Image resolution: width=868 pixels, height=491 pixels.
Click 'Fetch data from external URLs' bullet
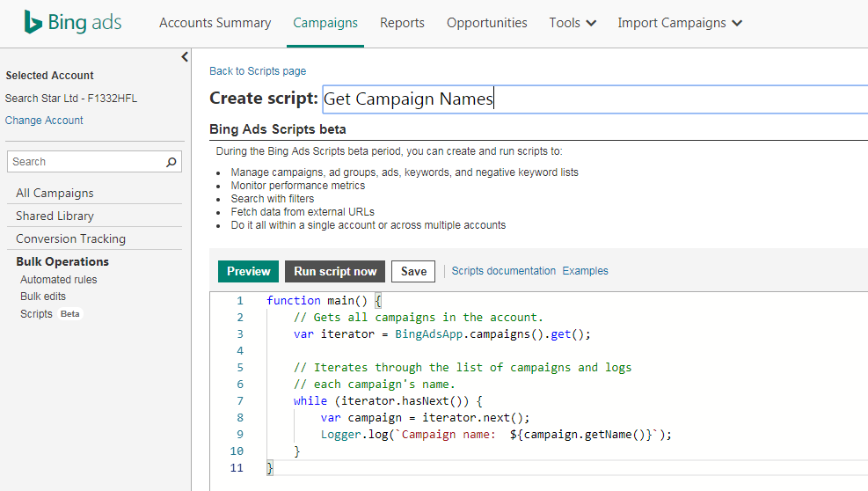coord(303,212)
